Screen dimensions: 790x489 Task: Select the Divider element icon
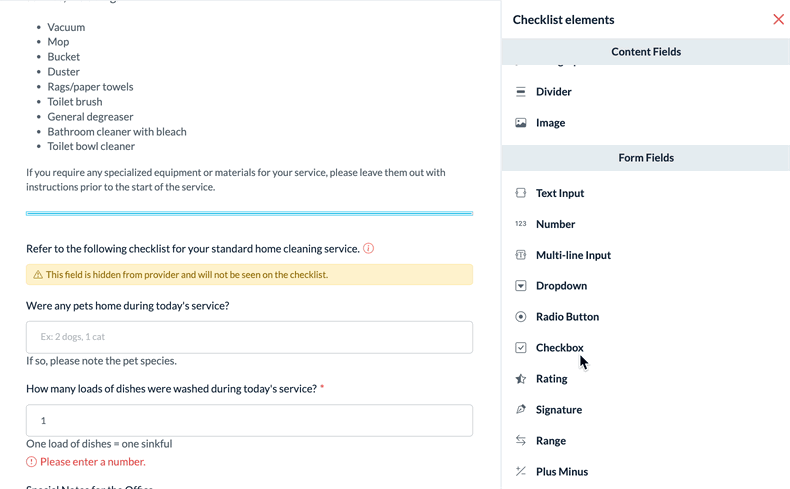520,92
